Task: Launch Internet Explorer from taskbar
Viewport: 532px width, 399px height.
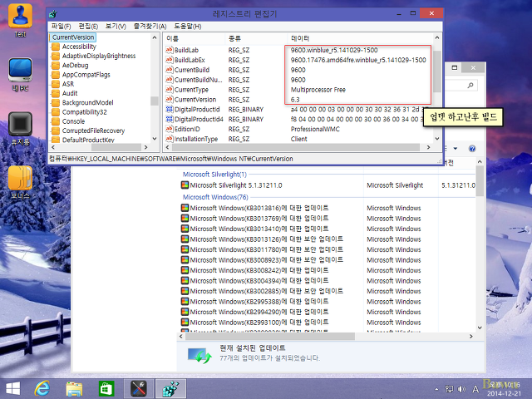Action: (x=42, y=388)
